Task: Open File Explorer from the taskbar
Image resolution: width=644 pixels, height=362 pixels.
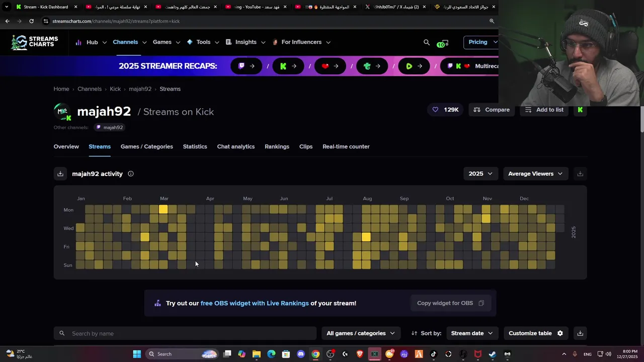Action: tap(257, 354)
